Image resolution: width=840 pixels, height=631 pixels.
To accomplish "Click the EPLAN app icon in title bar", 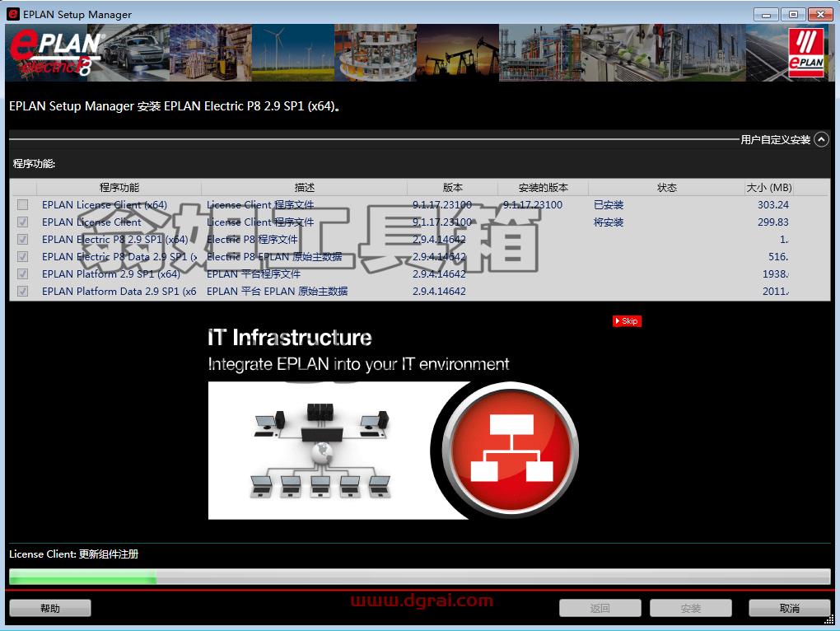I will (x=13, y=14).
